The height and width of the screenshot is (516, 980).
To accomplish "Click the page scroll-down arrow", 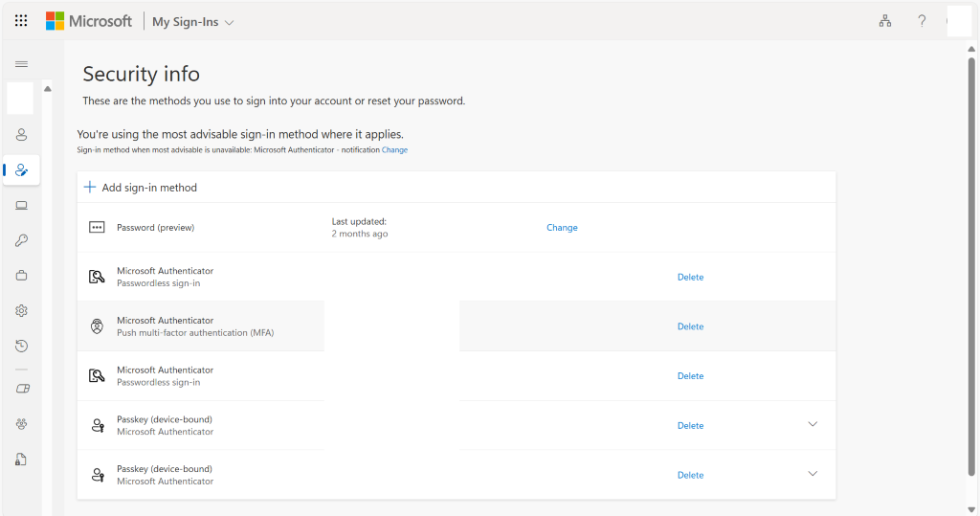I will 971,509.
